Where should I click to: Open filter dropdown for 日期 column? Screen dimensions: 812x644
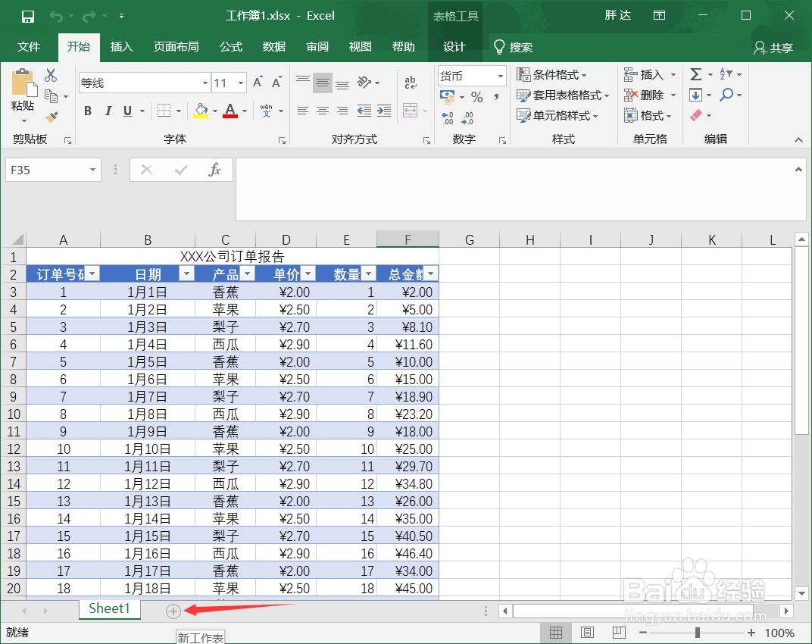pos(186,274)
